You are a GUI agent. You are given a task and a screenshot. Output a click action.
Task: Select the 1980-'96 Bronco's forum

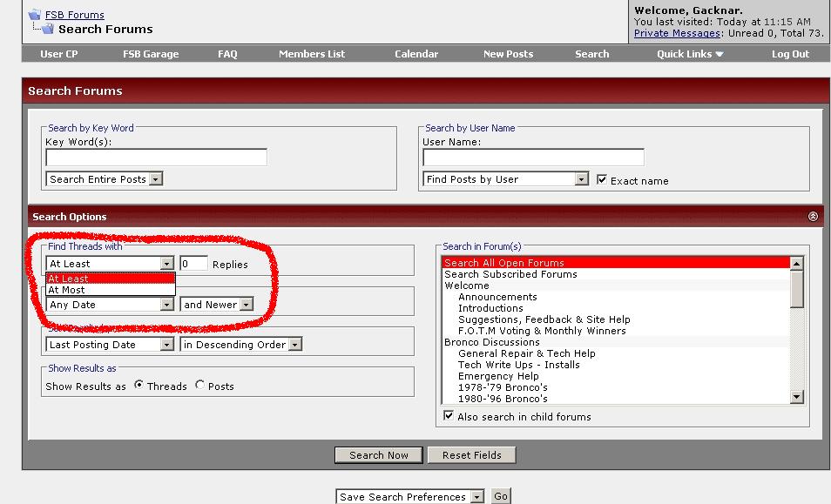616,399
